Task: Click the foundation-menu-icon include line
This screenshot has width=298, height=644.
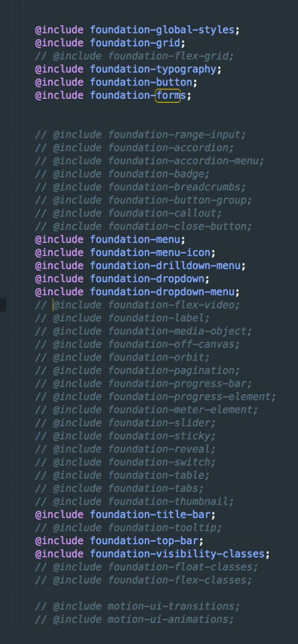Action: click(x=125, y=253)
